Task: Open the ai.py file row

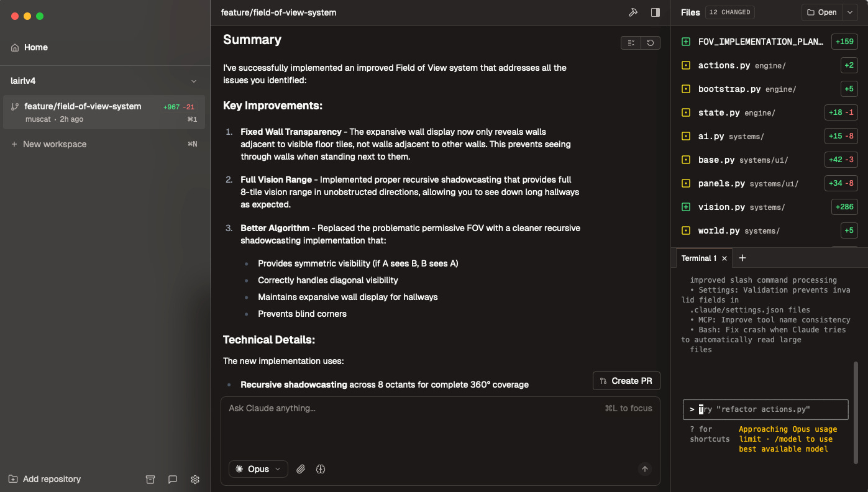Action: point(770,136)
